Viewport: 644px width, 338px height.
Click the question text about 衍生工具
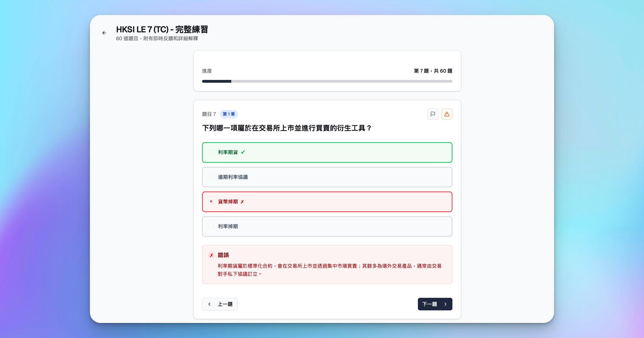287,128
